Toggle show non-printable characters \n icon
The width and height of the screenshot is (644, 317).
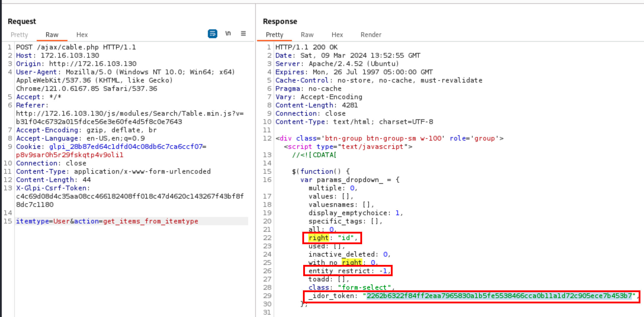pos(228,33)
